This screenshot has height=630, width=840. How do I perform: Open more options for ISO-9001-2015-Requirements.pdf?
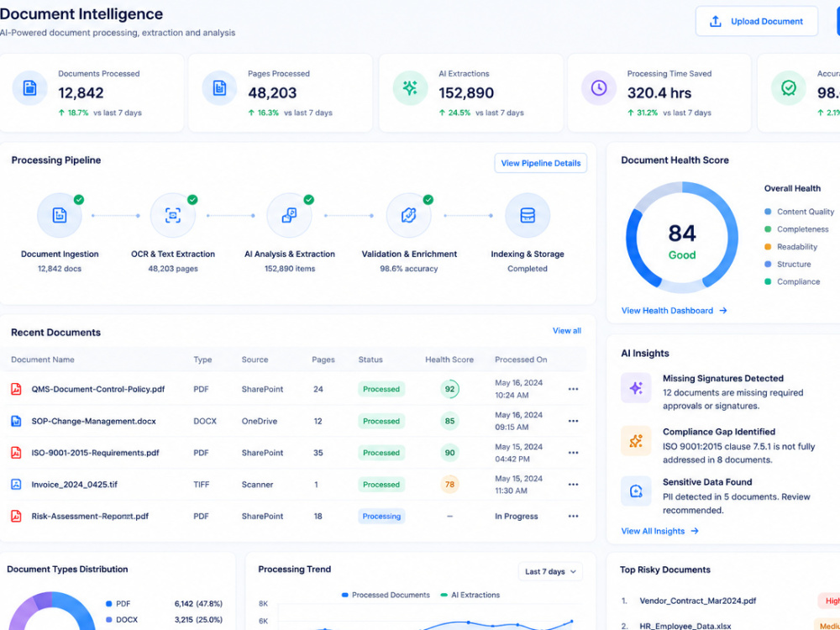coord(573,453)
